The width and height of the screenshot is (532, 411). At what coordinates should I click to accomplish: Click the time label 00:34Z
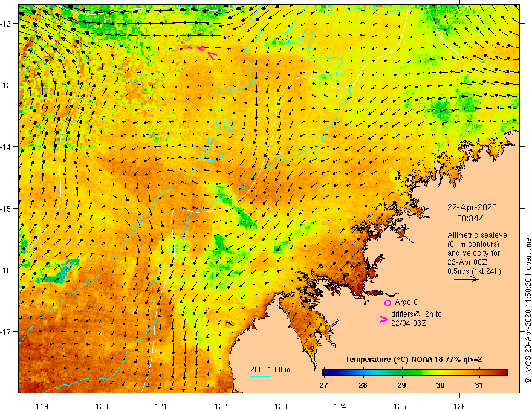pyautogui.click(x=470, y=218)
